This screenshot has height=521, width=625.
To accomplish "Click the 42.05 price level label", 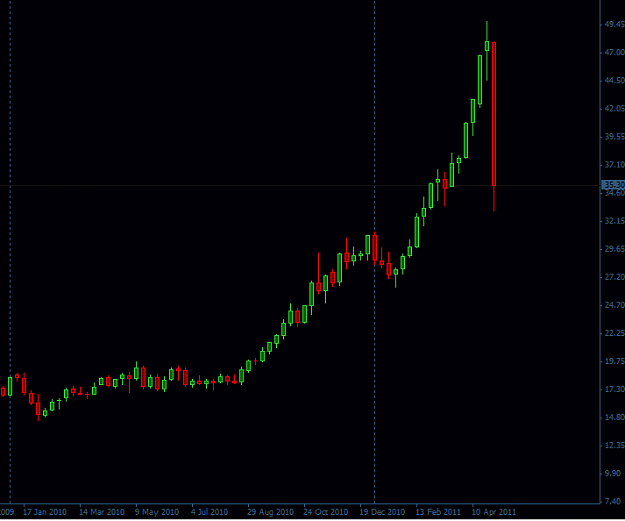I will [x=614, y=108].
